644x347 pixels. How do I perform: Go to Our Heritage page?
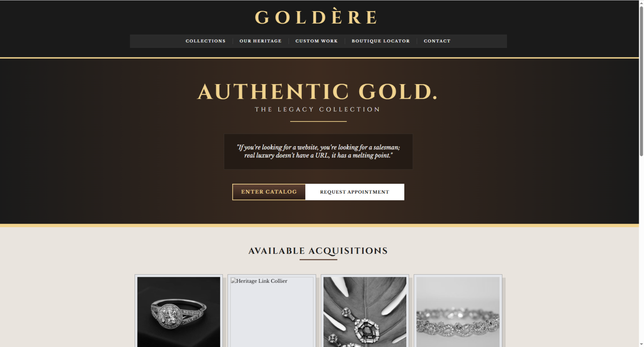pyautogui.click(x=260, y=41)
